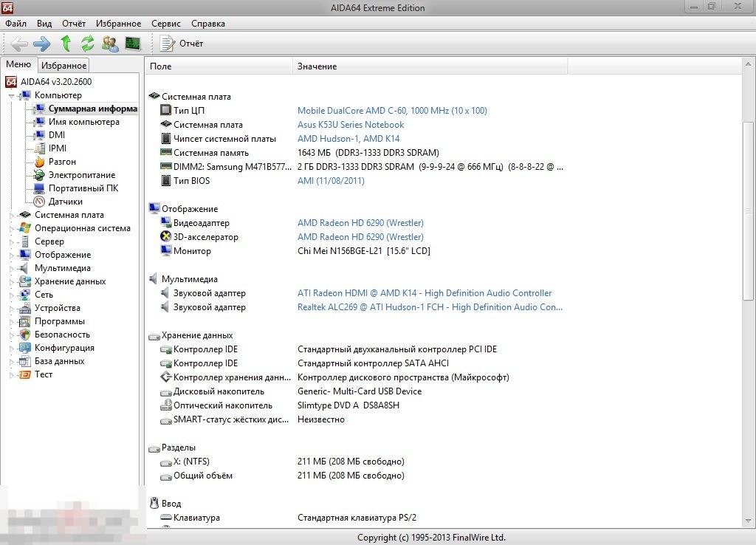This screenshot has width=756, height=545.
Task: Click the Системная память RAM icon
Action: click(x=166, y=152)
